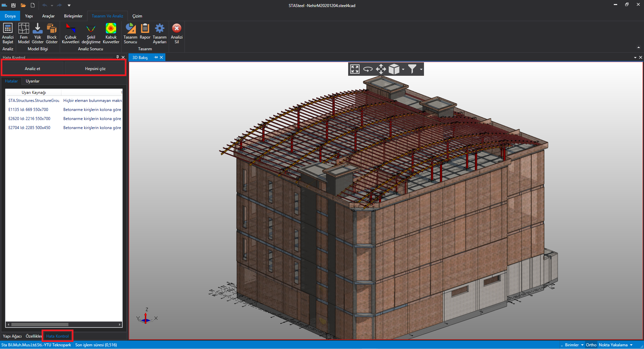
Task: Show Şekil değiştirme deformation results
Action: point(91,33)
